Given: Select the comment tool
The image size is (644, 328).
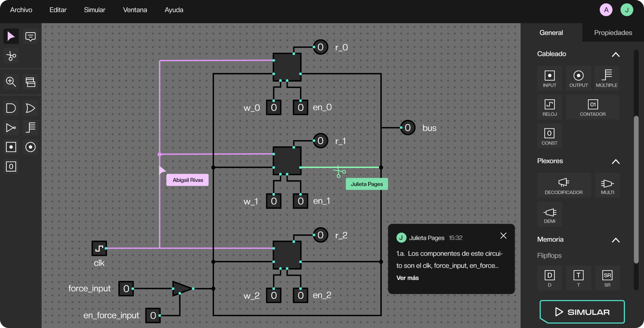Looking at the screenshot, I should click(x=31, y=36).
